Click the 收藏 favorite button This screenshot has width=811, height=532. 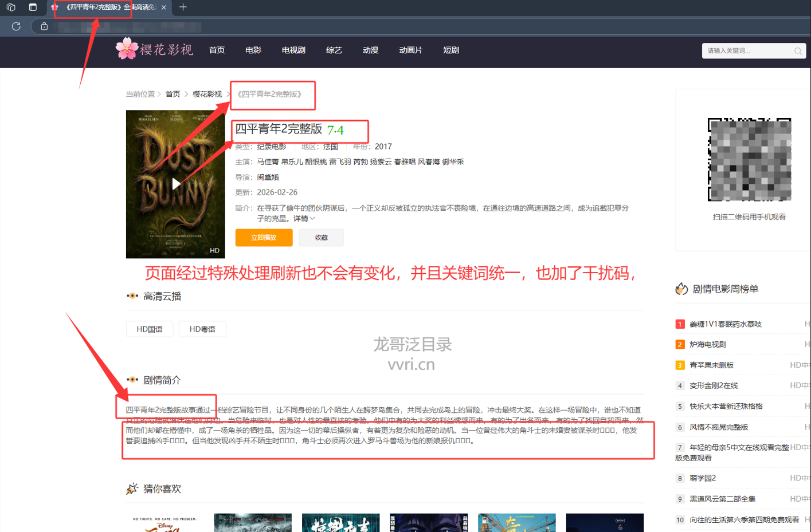coord(321,238)
